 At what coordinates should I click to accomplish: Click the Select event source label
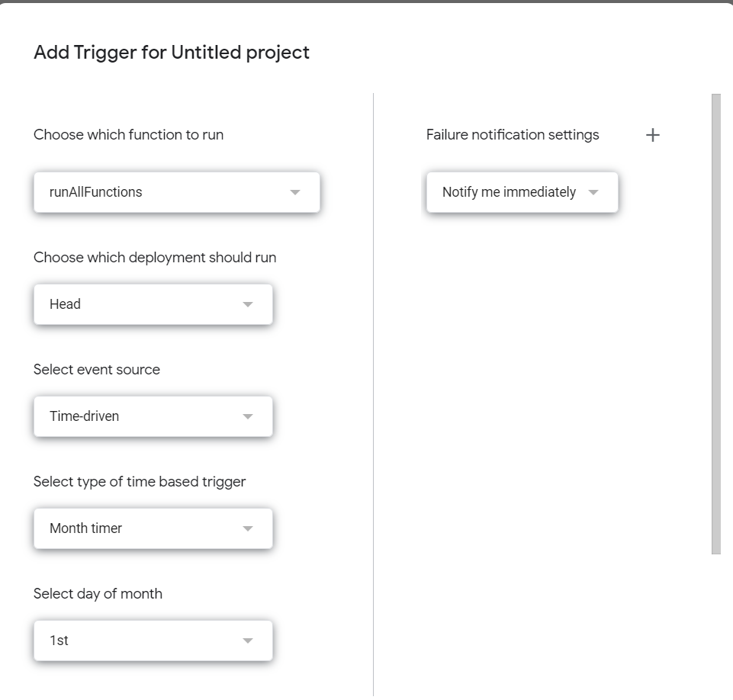[96, 370]
